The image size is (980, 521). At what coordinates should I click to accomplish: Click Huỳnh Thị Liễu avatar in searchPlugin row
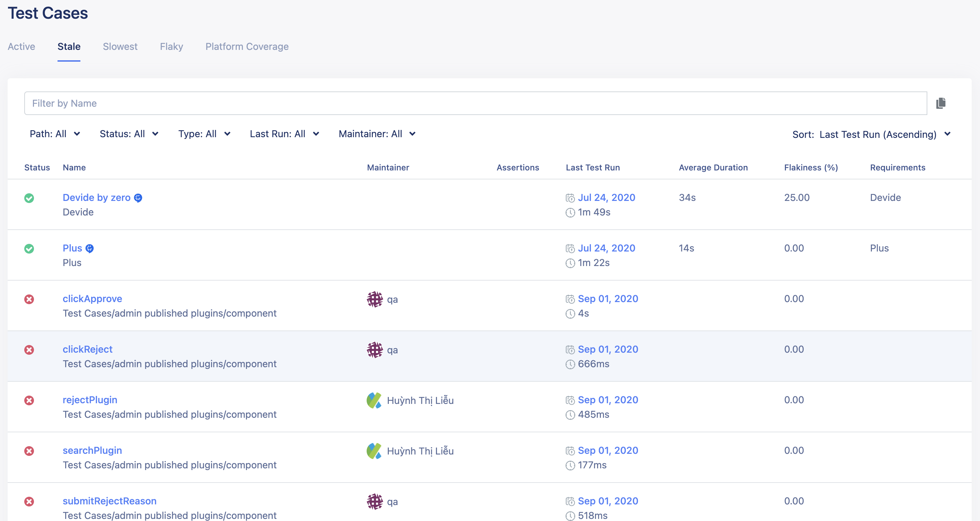374,451
